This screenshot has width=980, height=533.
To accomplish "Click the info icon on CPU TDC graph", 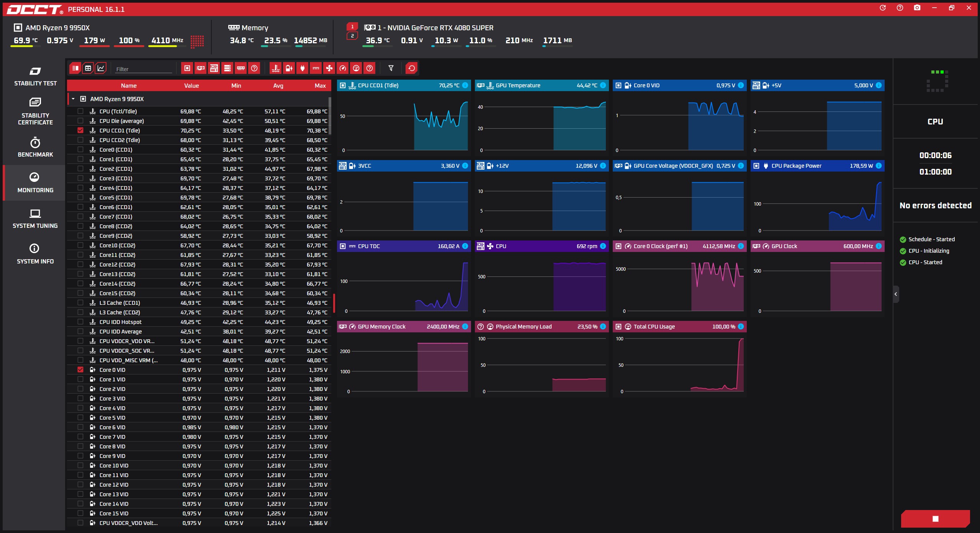I will (x=465, y=246).
